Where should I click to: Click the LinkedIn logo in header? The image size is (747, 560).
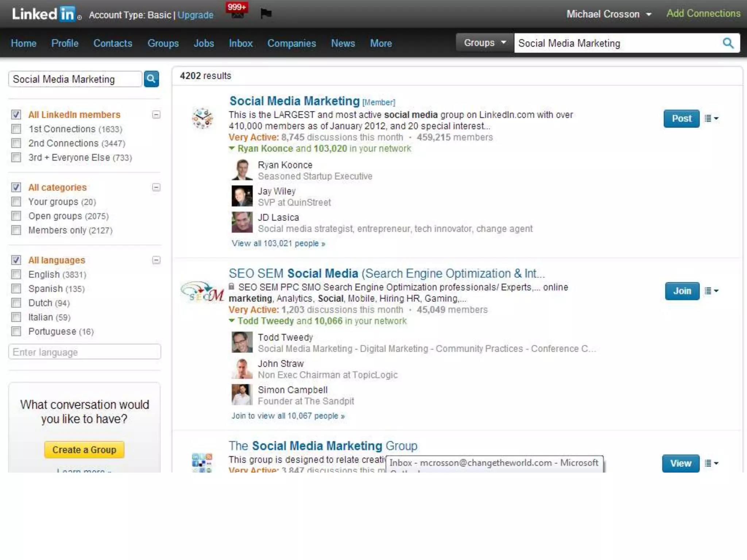tap(44, 14)
